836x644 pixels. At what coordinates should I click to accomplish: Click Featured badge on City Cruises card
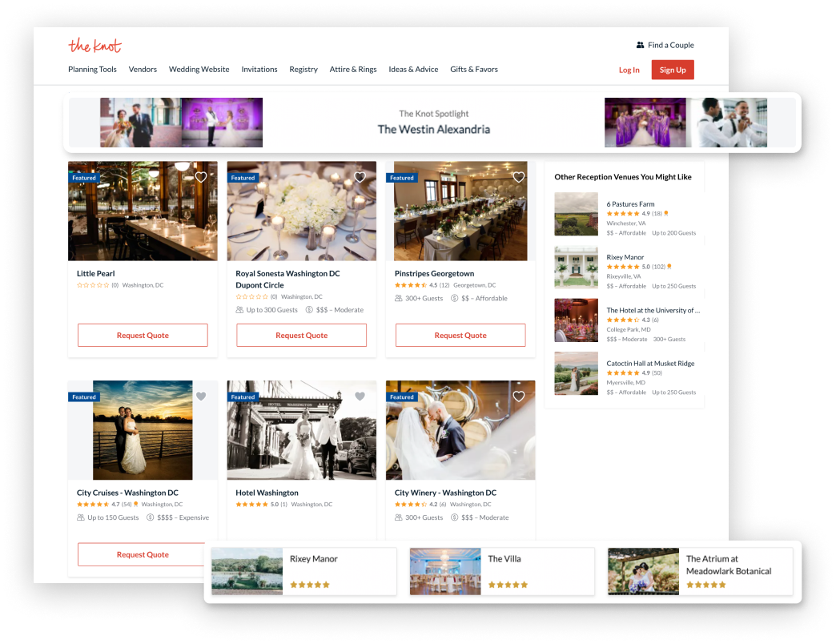click(84, 397)
